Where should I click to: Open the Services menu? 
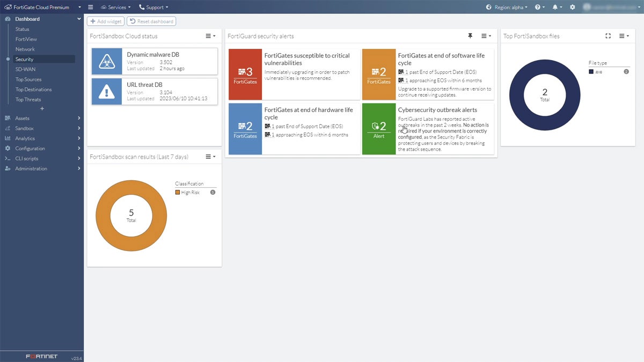pos(115,7)
